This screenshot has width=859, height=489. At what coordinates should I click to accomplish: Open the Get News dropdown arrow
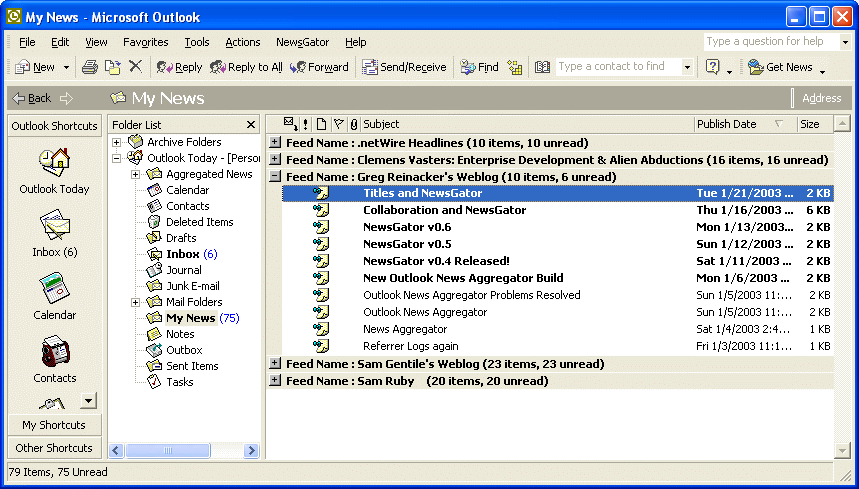pos(822,70)
